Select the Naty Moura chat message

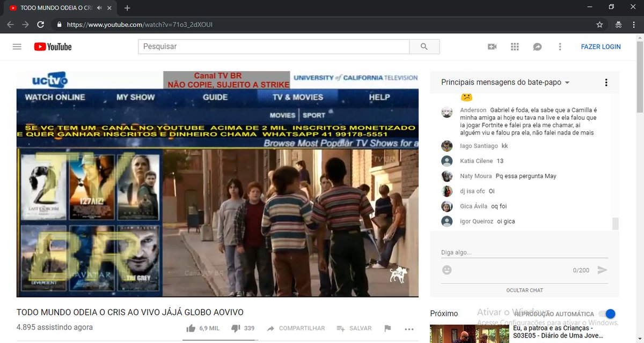point(526,176)
